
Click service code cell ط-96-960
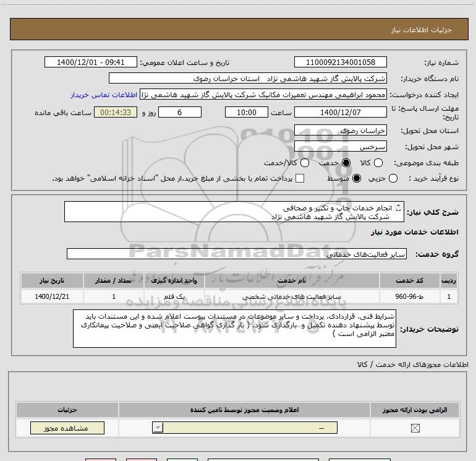coord(409,296)
